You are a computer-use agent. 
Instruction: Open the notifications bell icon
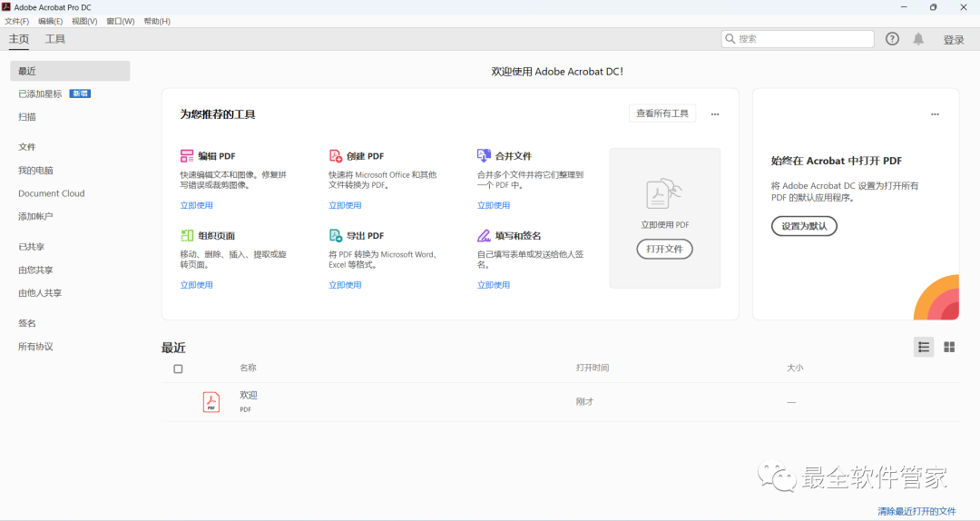tap(918, 39)
